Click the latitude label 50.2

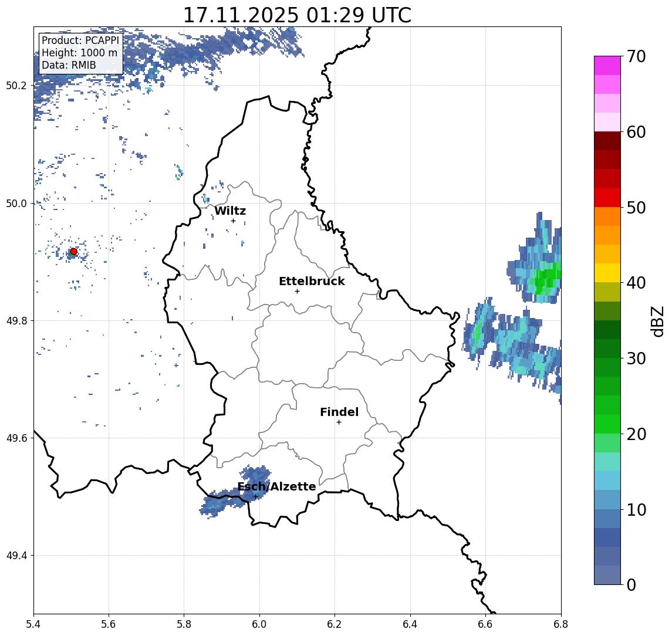point(16,85)
